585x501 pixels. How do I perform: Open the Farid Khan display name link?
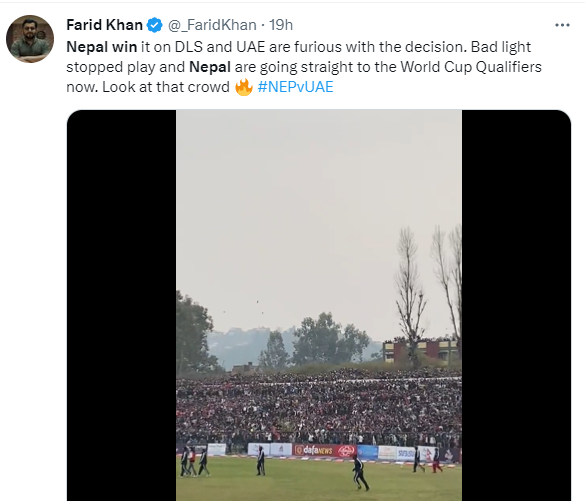click(x=104, y=25)
